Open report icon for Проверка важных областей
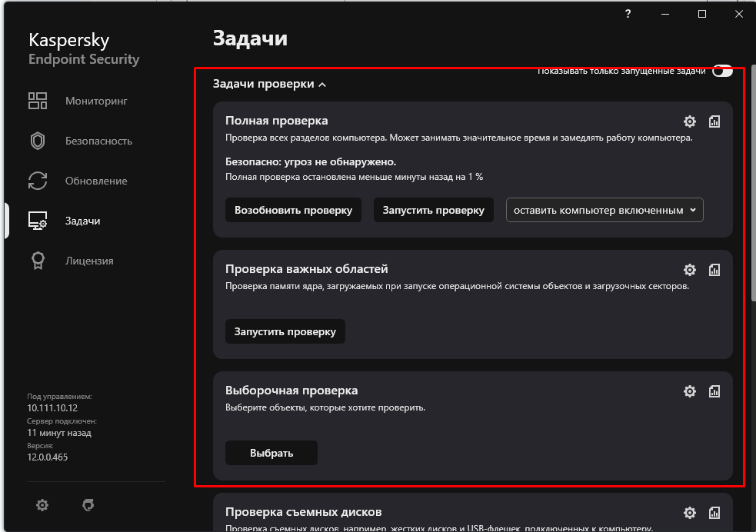This screenshot has width=756, height=532. 714,270
